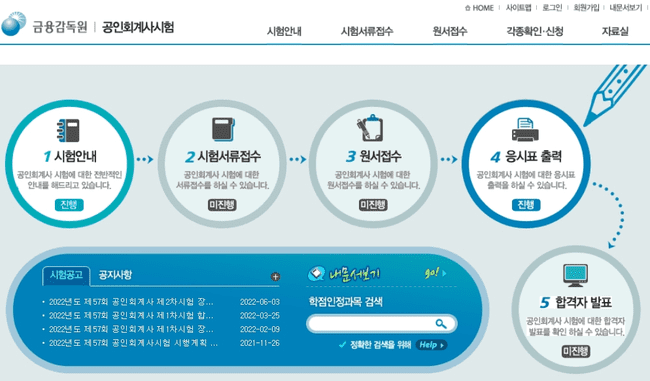Click the 미진행 button under 시험서류접수
This screenshot has width=650, height=381.
click(x=222, y=205)
